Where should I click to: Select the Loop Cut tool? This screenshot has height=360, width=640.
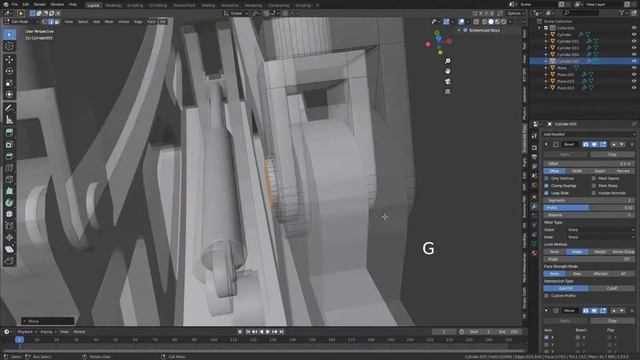pos(9,168)
